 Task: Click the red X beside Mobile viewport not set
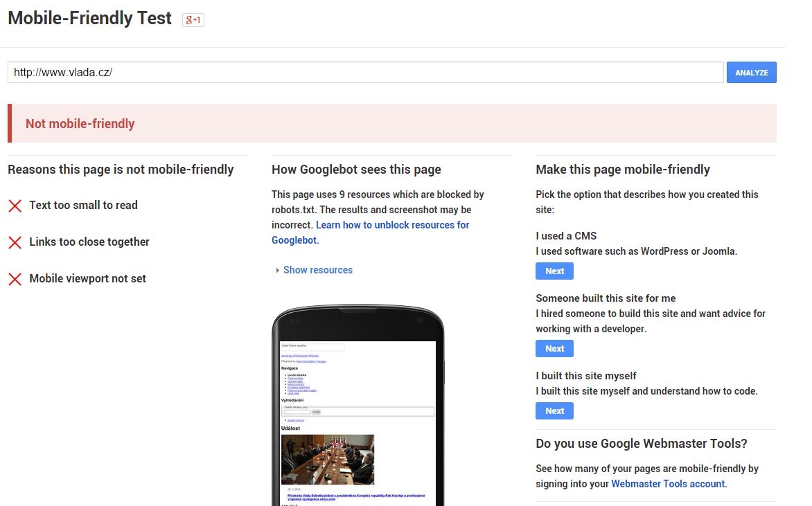pyautogui.click(x=15, y=279)
